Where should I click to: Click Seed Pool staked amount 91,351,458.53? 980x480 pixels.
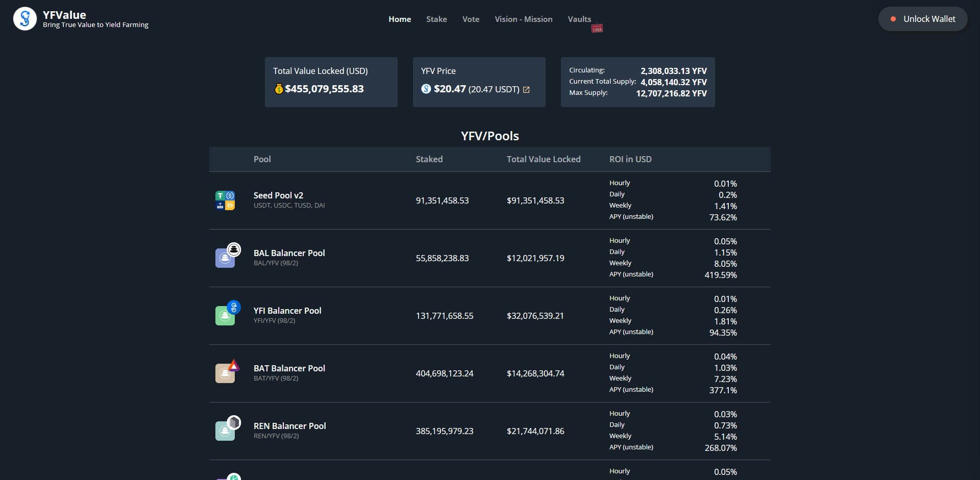(x=442, y=200)
